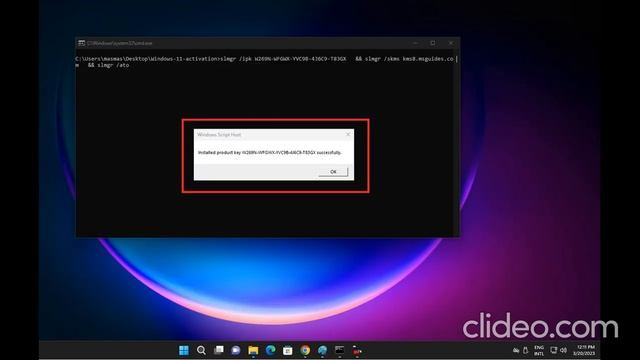Click the USB device tray icon

coord(526,350)
